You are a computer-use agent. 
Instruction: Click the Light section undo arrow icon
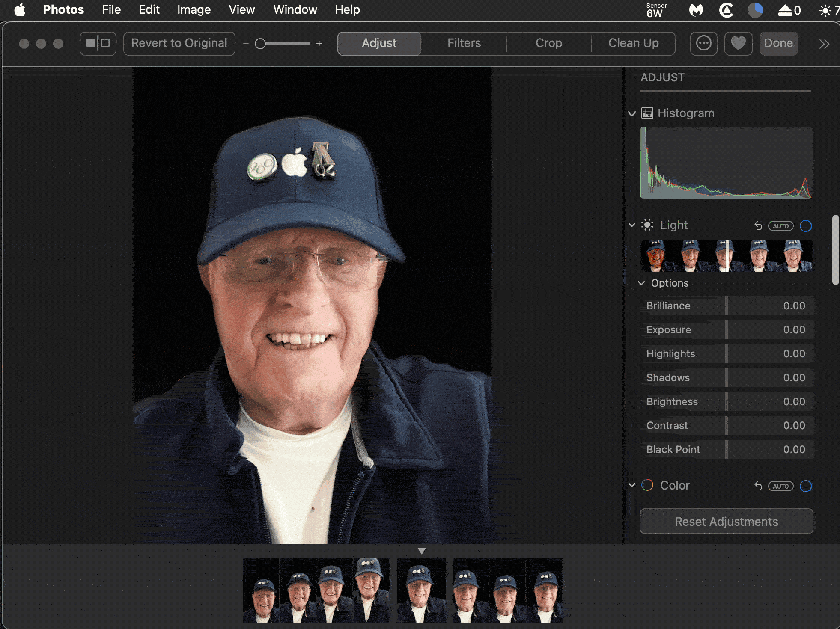(x=758, y=226)
